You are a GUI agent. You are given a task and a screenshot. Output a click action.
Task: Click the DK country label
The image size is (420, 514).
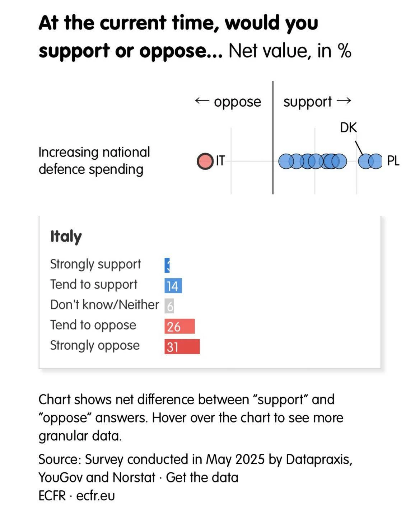(x=348, y=127)
